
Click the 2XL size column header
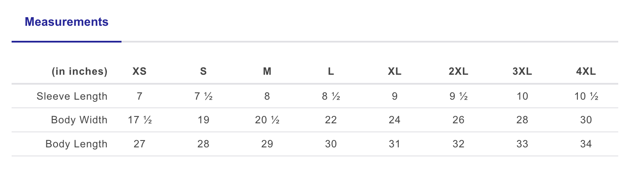click(x=458, y=72)
